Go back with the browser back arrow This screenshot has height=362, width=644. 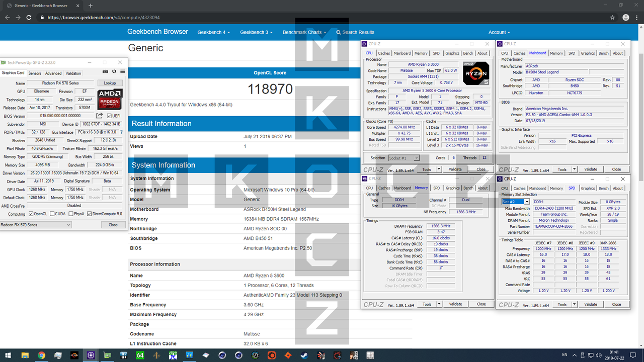click(x=7, y=17)
